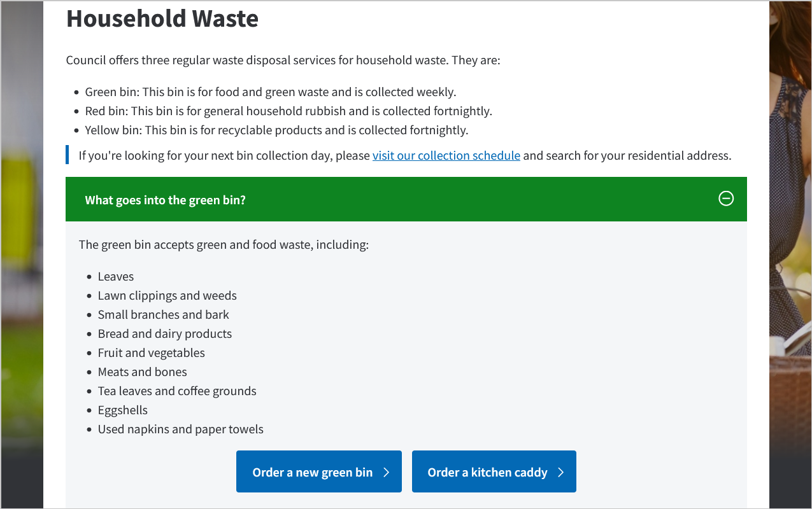Click the blue highlight bar beside the collection note
This screenshot has width=812, height=509.
pyautogui.click(x=67, y=155)
